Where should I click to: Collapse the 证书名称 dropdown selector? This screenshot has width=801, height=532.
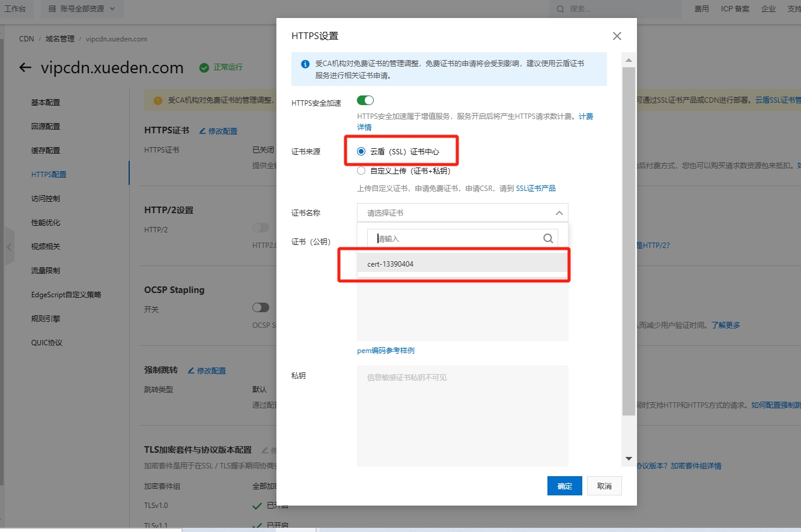click(558, 213)
